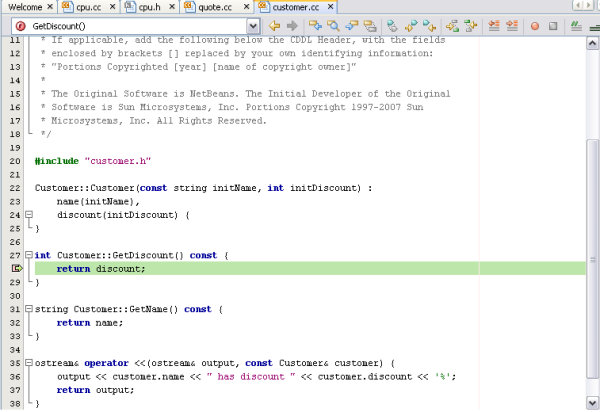Click line number 20 in gutter
This screenshot has height=412, width=600.
coord(15,161)
